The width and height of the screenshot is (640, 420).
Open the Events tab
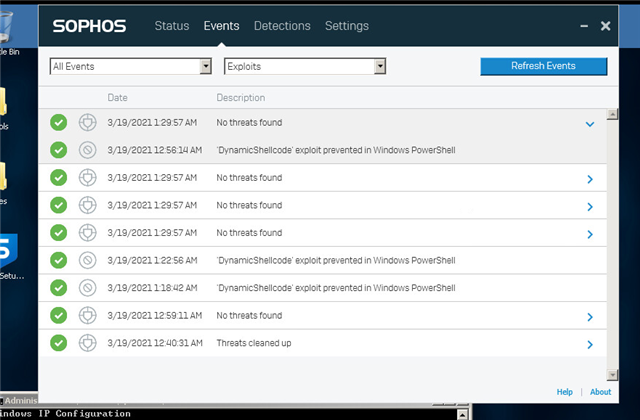(221, 26)
